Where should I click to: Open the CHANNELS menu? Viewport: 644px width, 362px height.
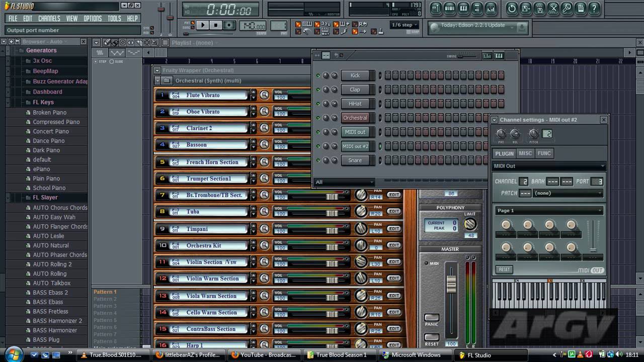pyautogui.click(x=49, y=19)
